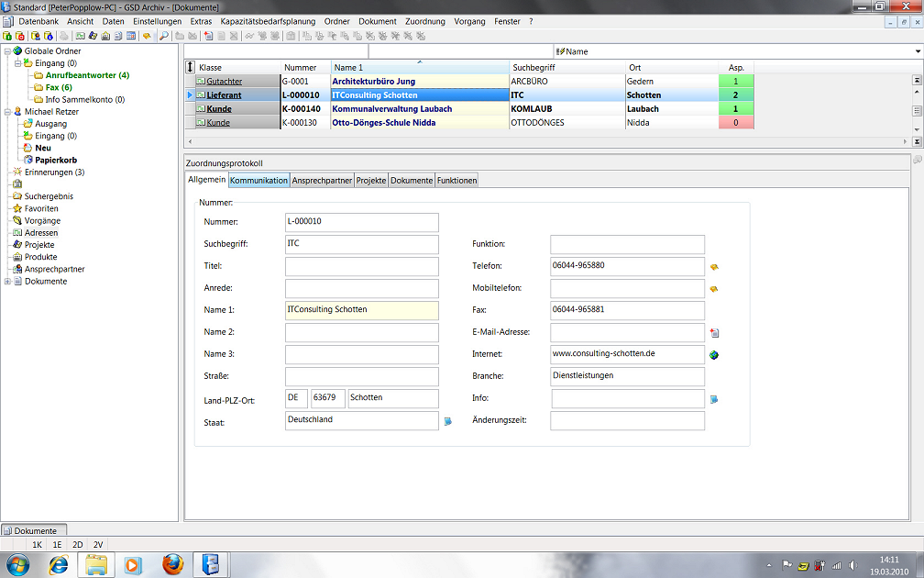Open the Einstellungen menu

click(158, 21)
